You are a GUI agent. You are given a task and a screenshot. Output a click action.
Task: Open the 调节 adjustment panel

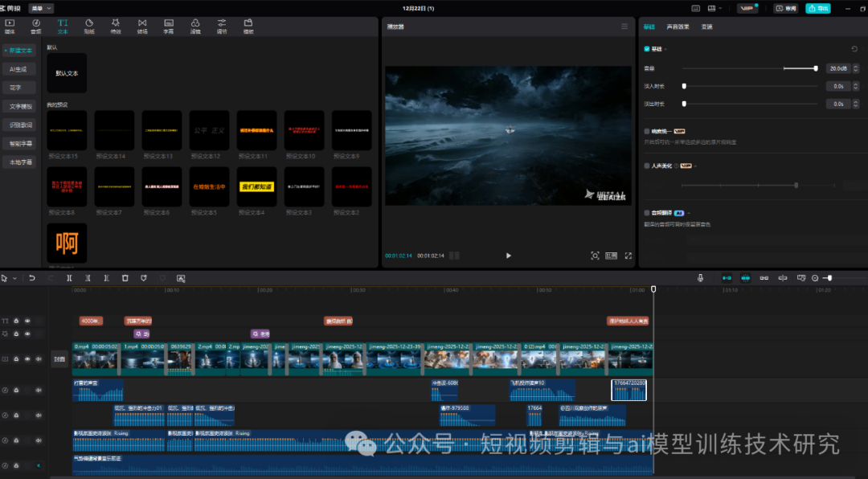pos(222,26)
